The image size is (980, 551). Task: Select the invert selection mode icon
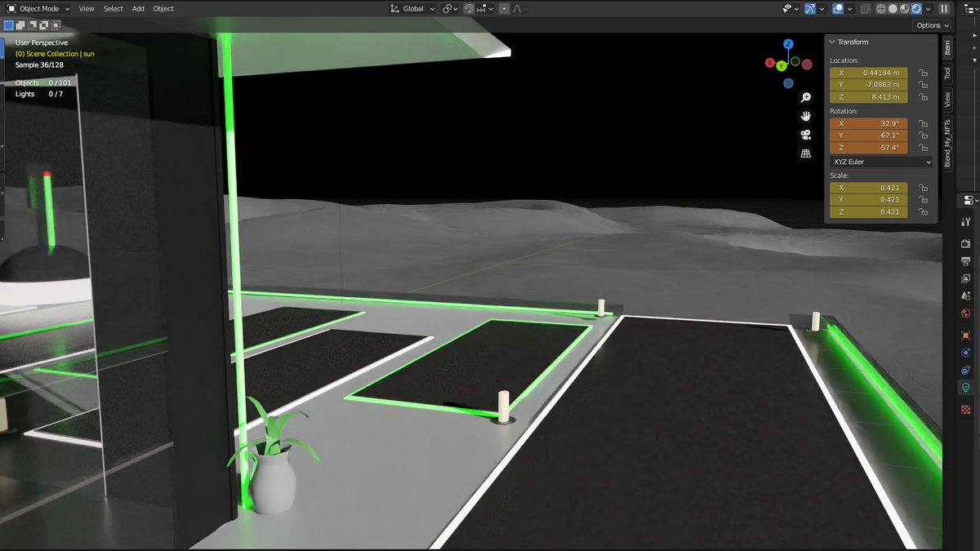[x=43, y=25]
